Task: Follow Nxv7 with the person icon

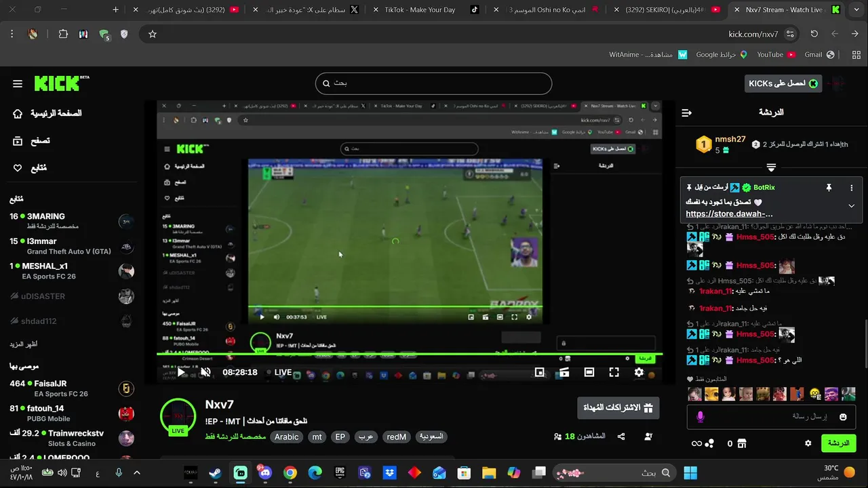Action: (x=648, y=436)
